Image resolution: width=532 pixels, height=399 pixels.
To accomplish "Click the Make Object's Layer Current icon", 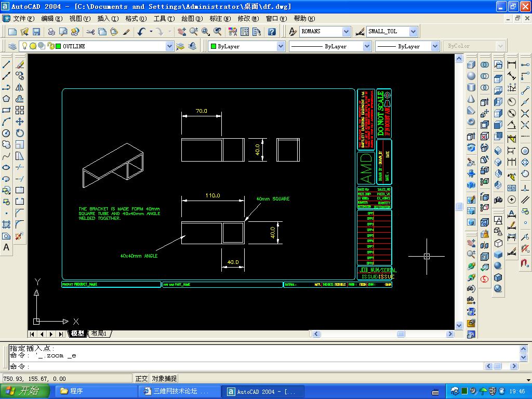I will pyautogui.click(x=180, y=46).
